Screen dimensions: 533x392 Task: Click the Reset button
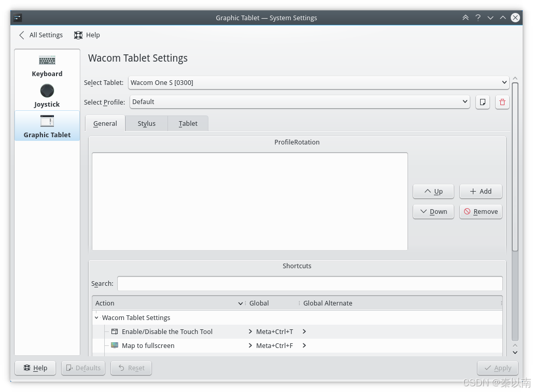pos(131,368)
